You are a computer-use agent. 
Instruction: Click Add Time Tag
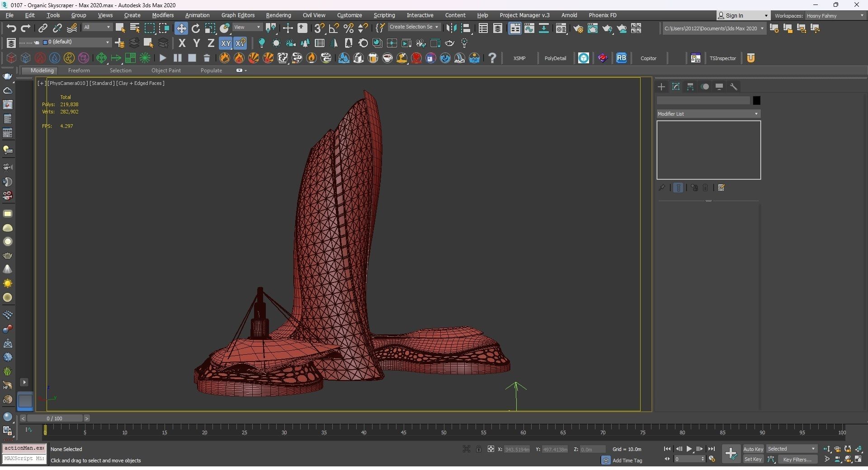tap(627, 461)
